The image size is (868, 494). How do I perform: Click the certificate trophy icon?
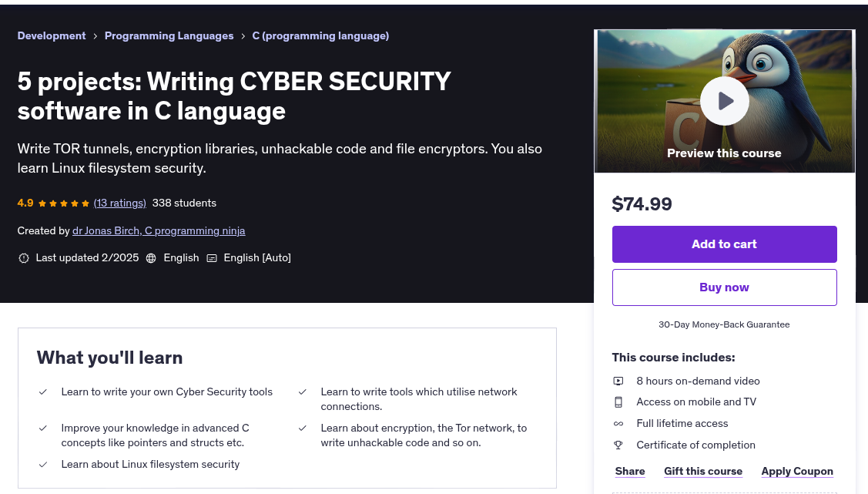(x=618, y=445)
